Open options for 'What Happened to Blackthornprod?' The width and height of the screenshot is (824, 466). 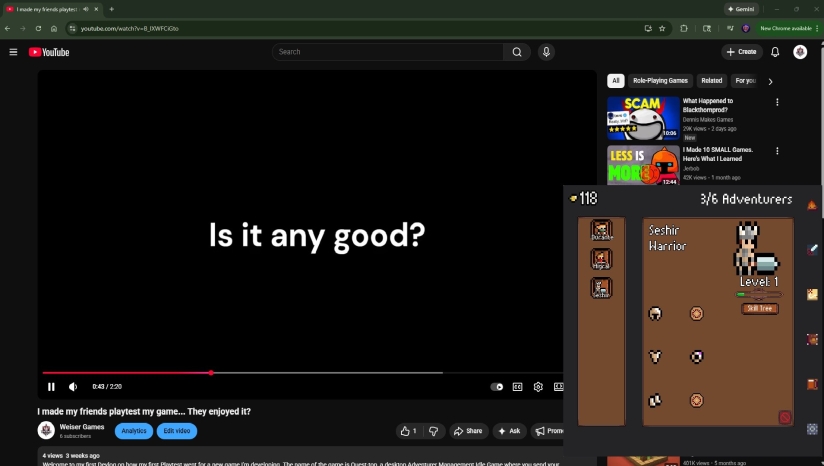click(777, 102)
